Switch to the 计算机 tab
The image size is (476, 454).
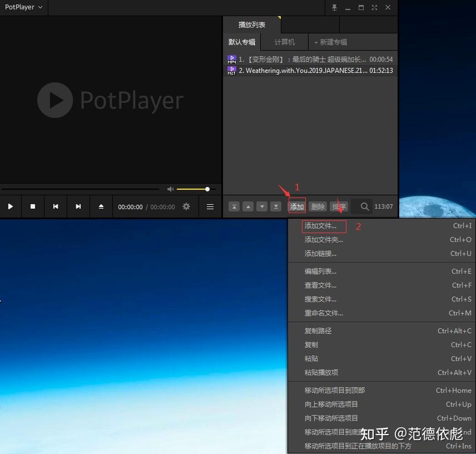point(284,42)
